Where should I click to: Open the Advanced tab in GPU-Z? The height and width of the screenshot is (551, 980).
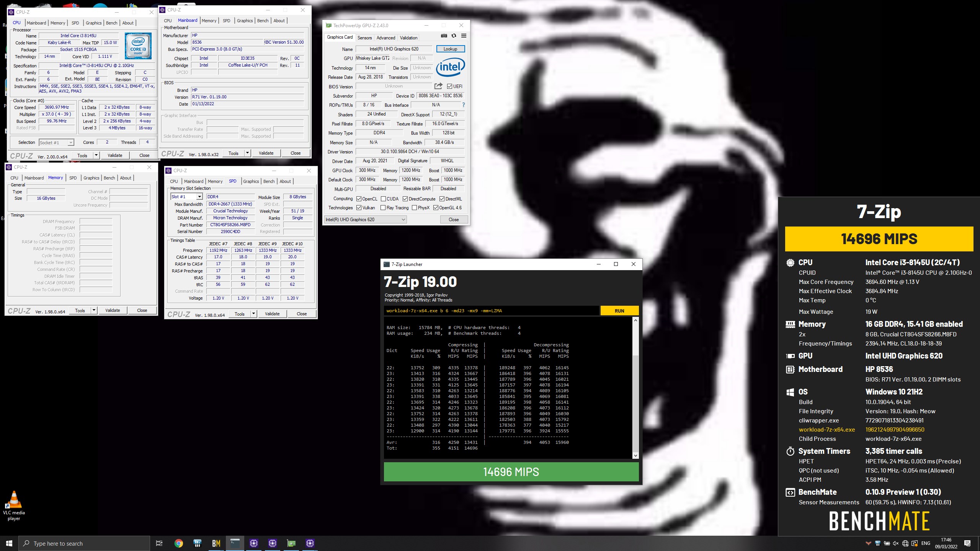[386, 38]
